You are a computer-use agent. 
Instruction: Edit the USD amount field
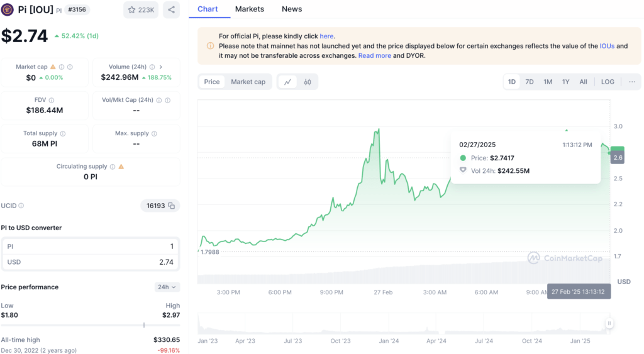91,262
